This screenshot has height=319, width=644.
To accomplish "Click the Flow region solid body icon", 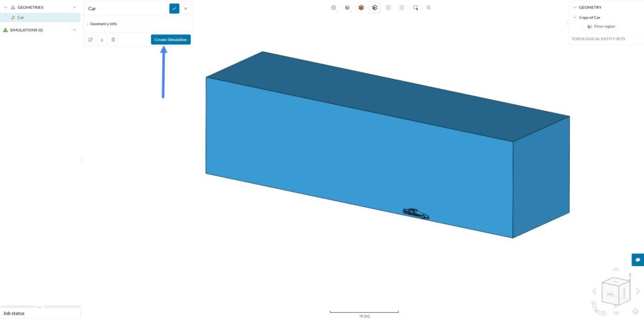I will (589, 26).
